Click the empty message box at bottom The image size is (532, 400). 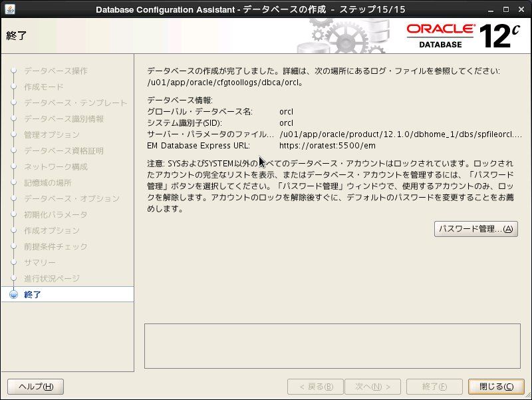coord(332,346)
